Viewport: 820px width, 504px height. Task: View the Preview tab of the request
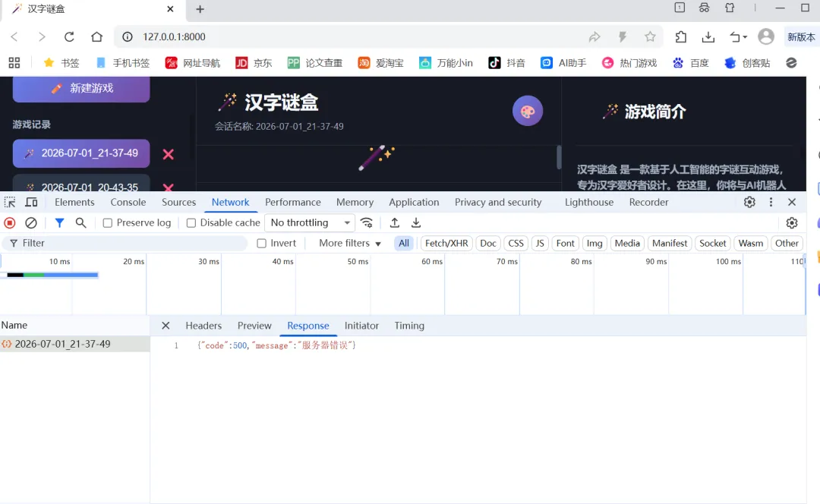tap(254, 326)
